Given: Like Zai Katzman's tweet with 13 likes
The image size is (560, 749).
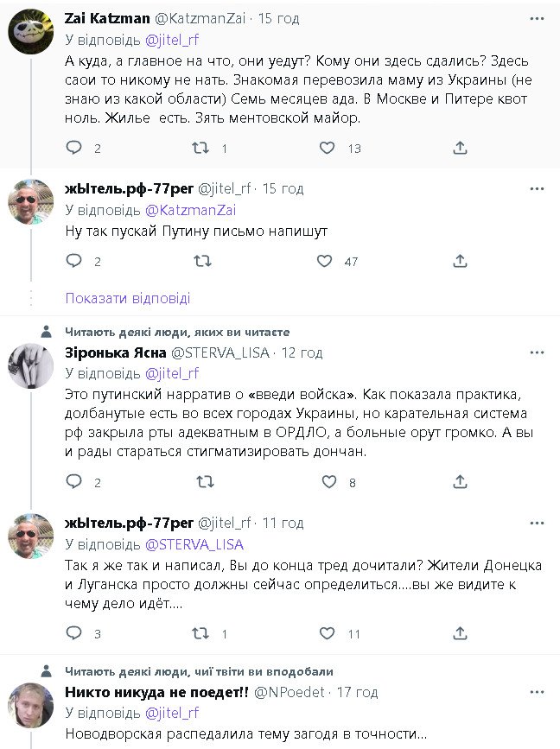Looking at the screenshot, I should [x=328, y=148].
